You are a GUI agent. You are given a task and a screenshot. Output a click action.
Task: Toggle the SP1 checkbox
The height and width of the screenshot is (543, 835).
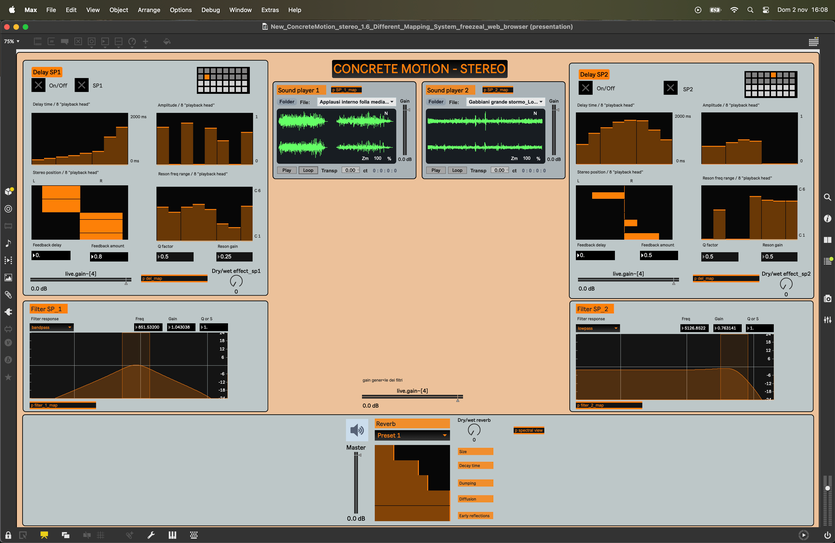82,86
